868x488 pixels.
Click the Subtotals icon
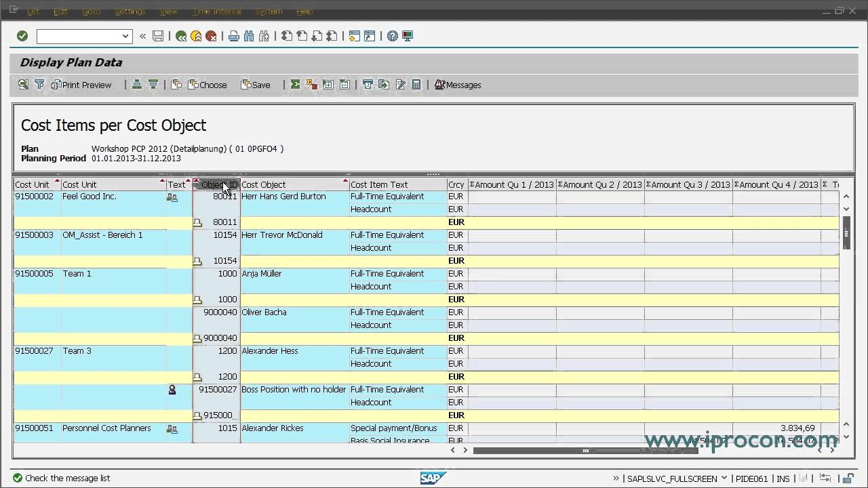click(x=312, y=85)
